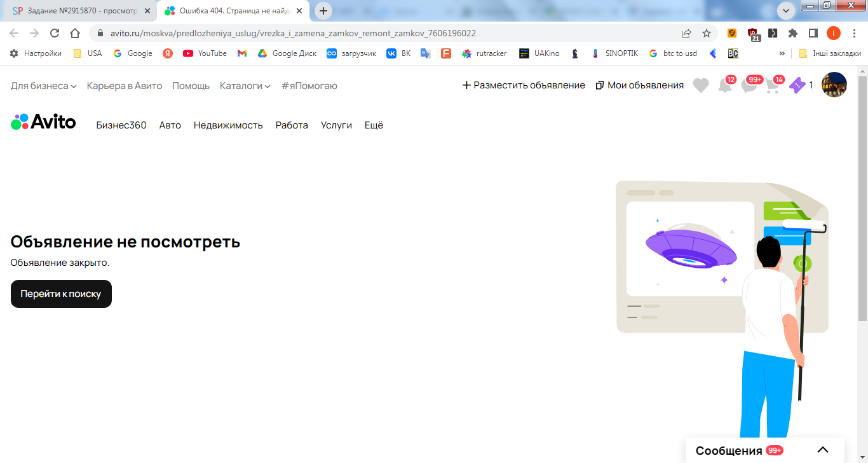
Task: Open the #яПомогаю link
Action: pos(309,85)
